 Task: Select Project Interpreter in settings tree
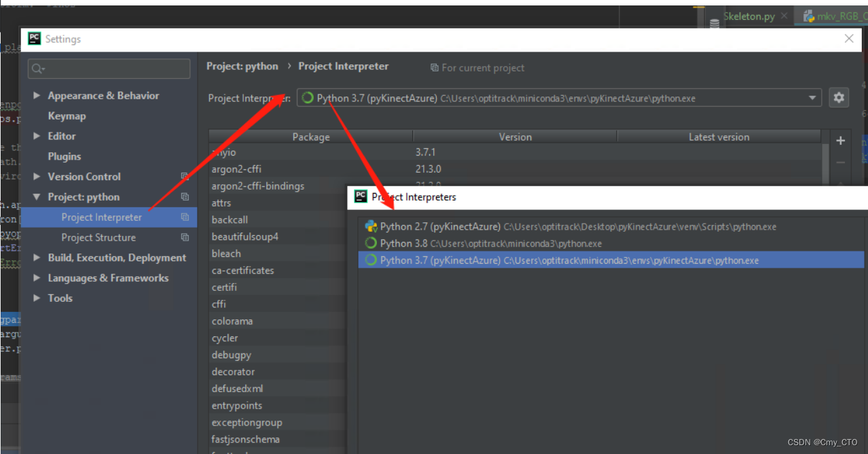pyautogui.click(x=109, y=217)
